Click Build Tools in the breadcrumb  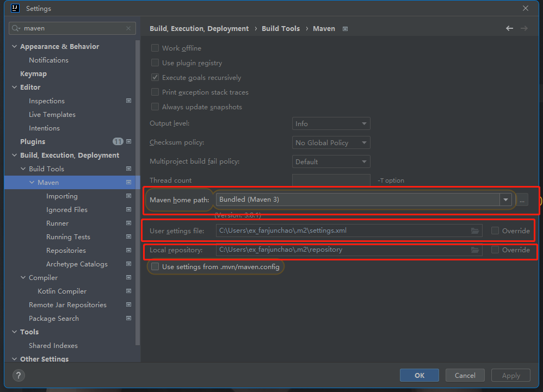(x=281, y=29)
